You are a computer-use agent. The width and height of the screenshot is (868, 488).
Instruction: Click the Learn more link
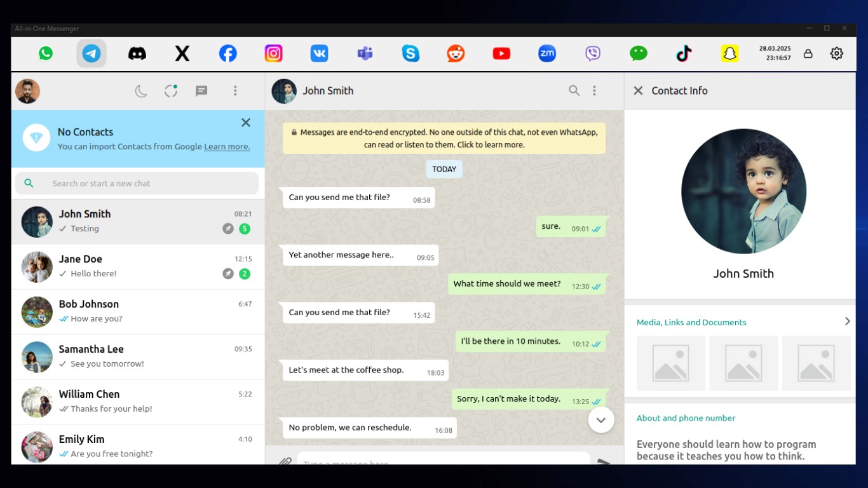click(x=226, y=146)
